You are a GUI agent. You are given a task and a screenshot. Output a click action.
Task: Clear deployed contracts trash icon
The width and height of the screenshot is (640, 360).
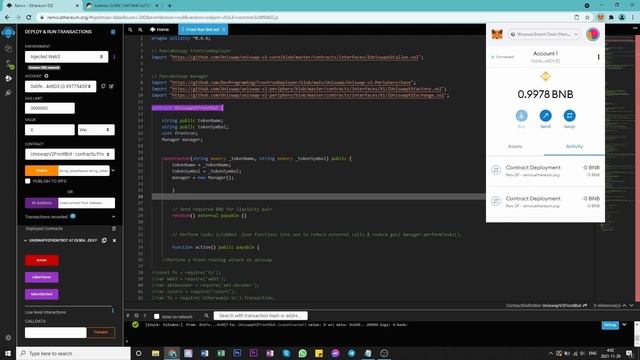point(114,229)
